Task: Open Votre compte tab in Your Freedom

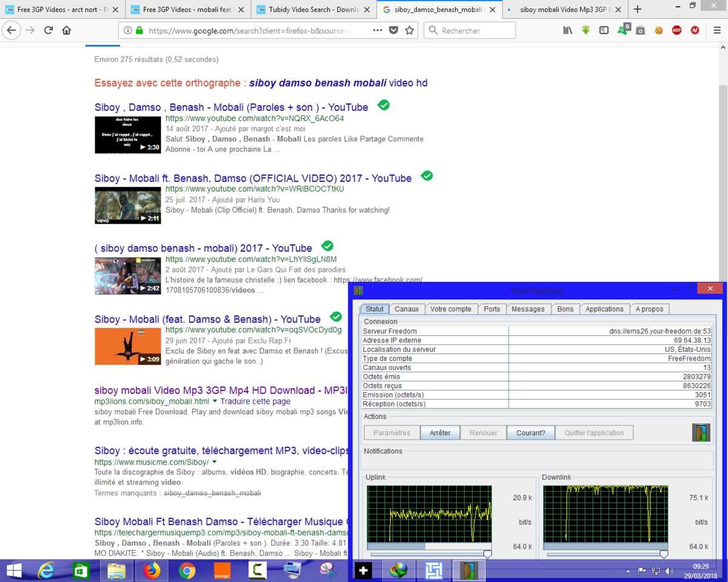Action: pyautogui.click(x=451, y=309)
